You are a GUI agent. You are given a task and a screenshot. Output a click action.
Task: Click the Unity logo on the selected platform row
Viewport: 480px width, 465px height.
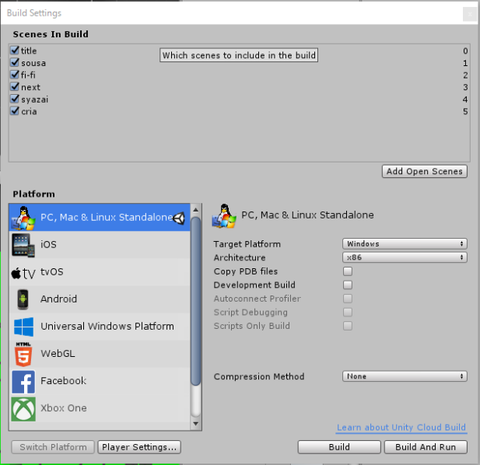tap(179, 218)
